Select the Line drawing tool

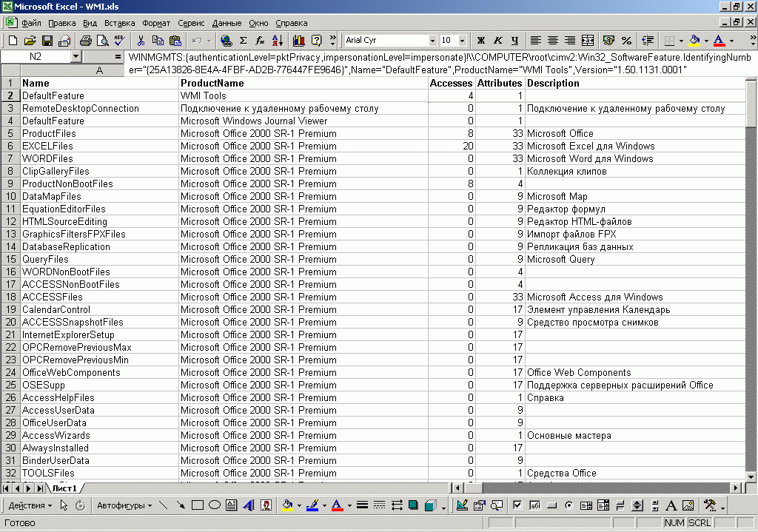(x=164, y=505)
